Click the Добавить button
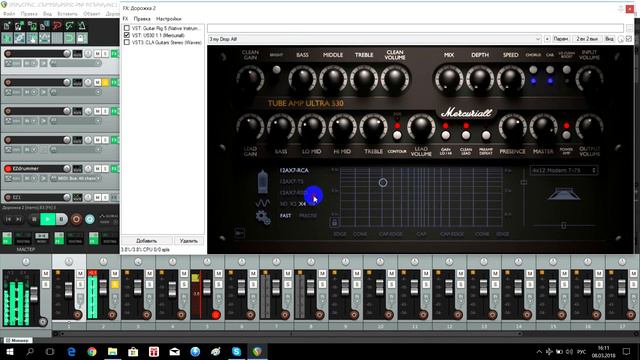640x360 pixels. coord(146,241)
